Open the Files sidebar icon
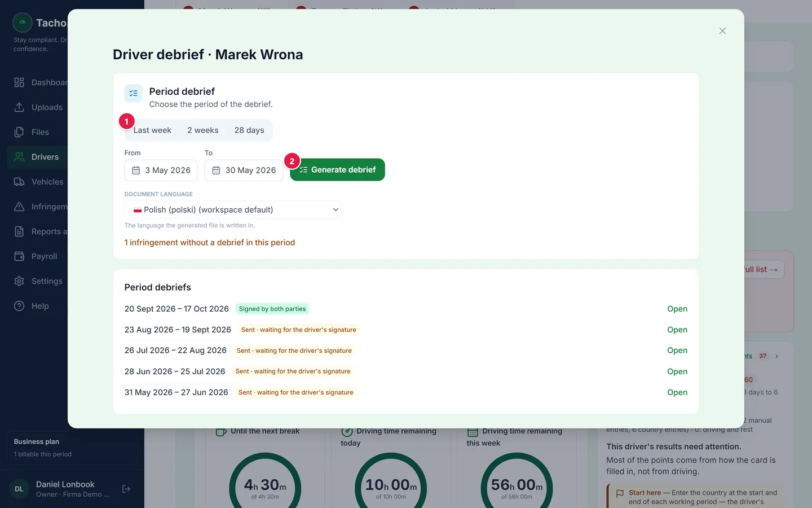The width and height of the screenshot is (812, 508). tap(19, 132)
